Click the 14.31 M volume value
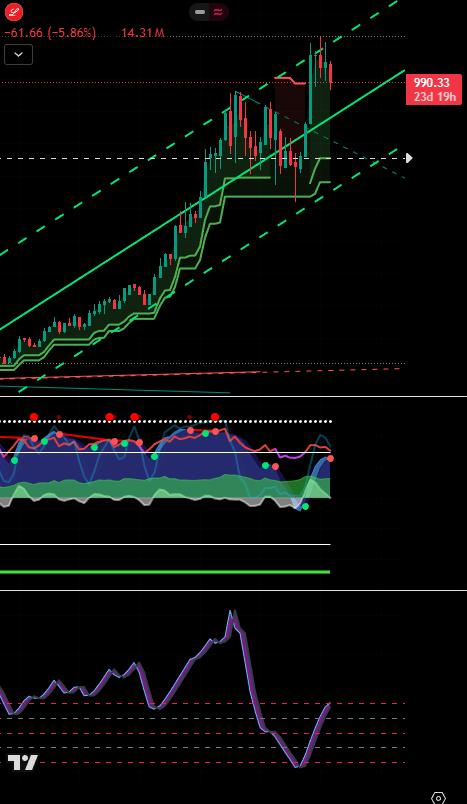This screenshot has width=467, height=804. (x=143, y=33)
